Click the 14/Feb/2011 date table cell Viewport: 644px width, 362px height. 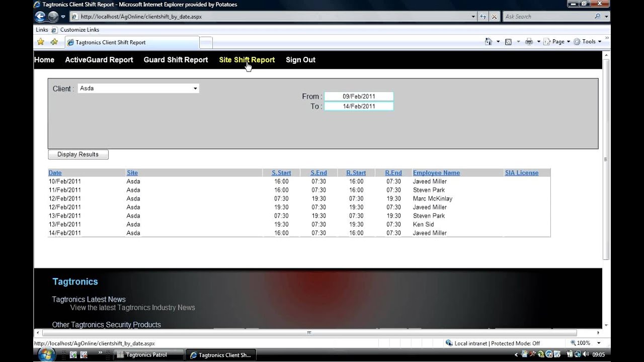pos(65,233)
